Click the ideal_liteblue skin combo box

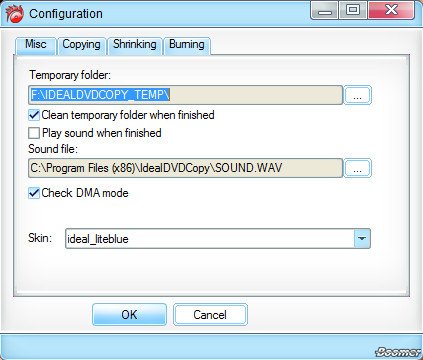218,238
